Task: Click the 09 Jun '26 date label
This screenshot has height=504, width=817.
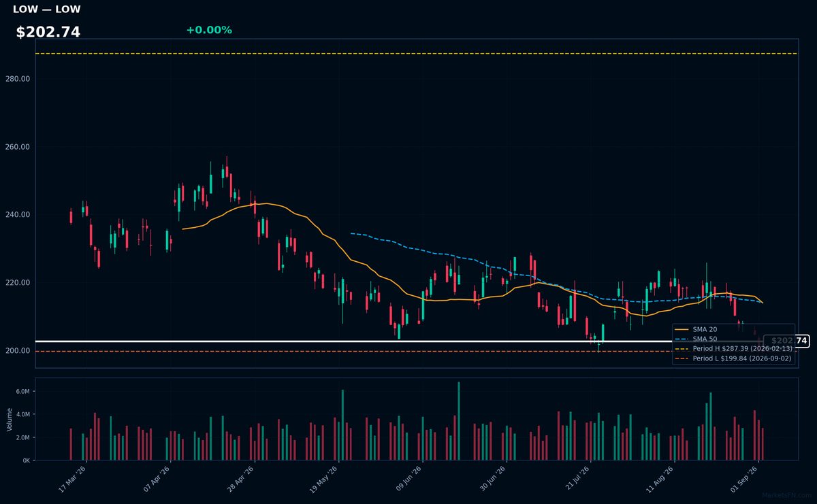Action: (x=408, y=479)
